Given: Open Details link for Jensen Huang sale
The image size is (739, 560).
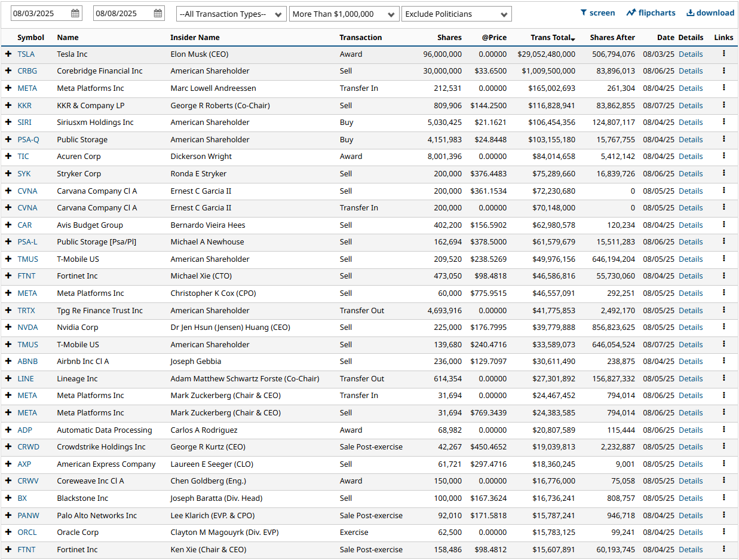Looking at the screenshot, I should click(x=691, y=327).
